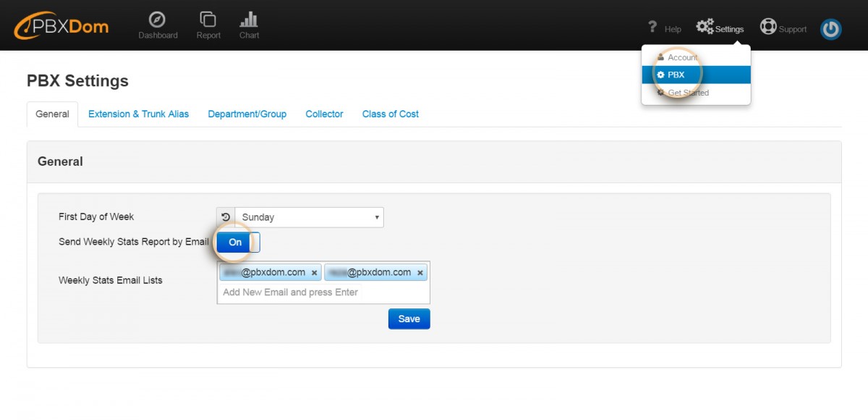Open the Report icon in navbar
This screenshot has width=868, height=420.
[x=208, y=20]
